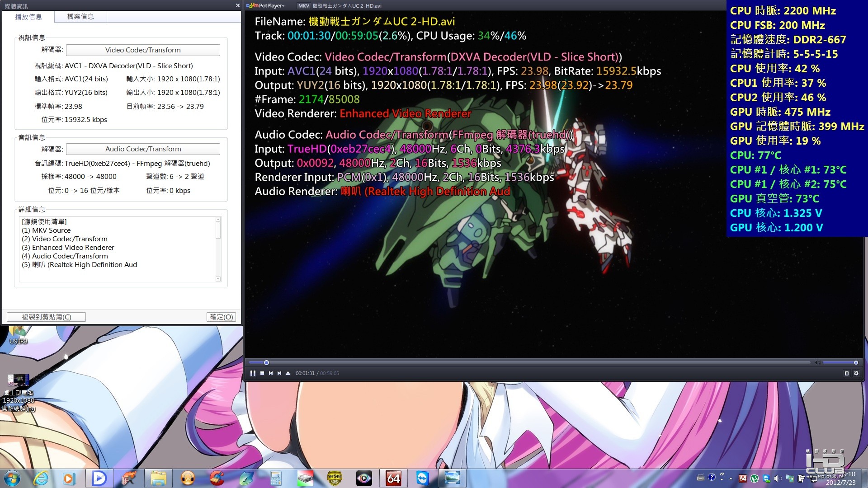The width and height of the screenshot is (868, 488).
Task: Click the PotPlayer volume slider handle
Action: [856, 362]
